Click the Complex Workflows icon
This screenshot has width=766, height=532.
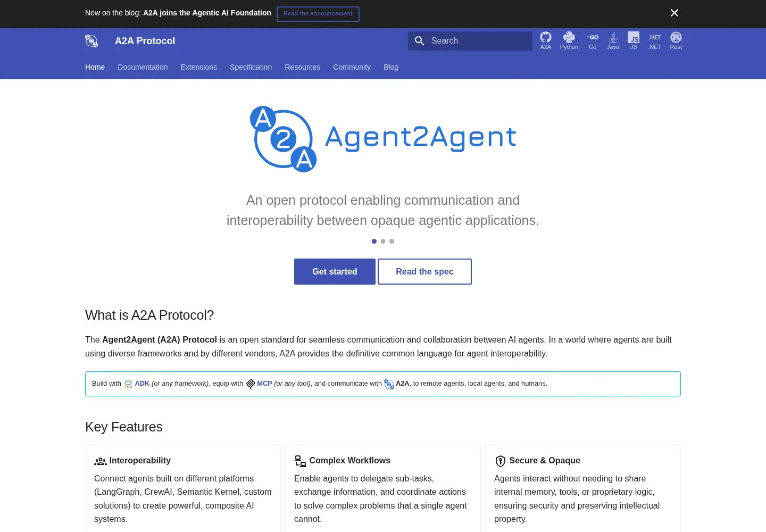click(301, 461)
